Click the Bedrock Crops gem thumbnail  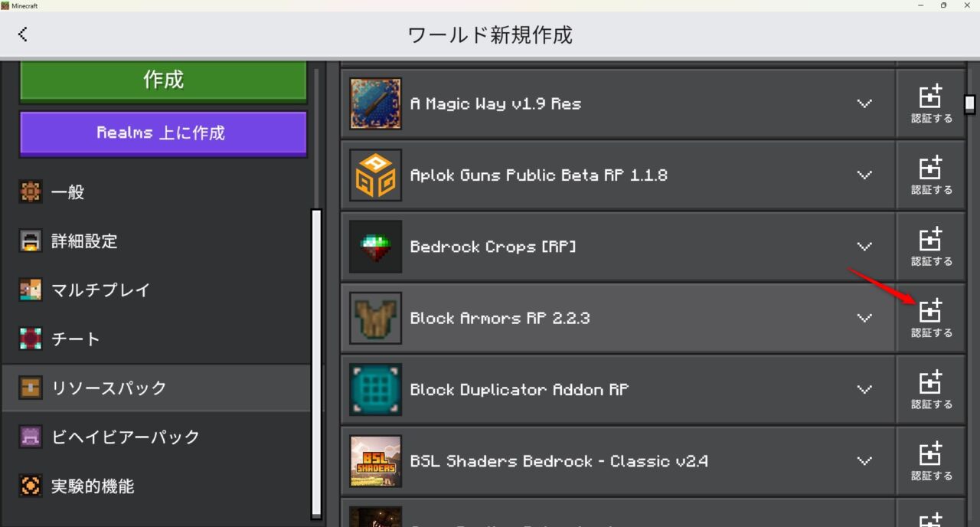pyautogui.click(x=375, y=247)
